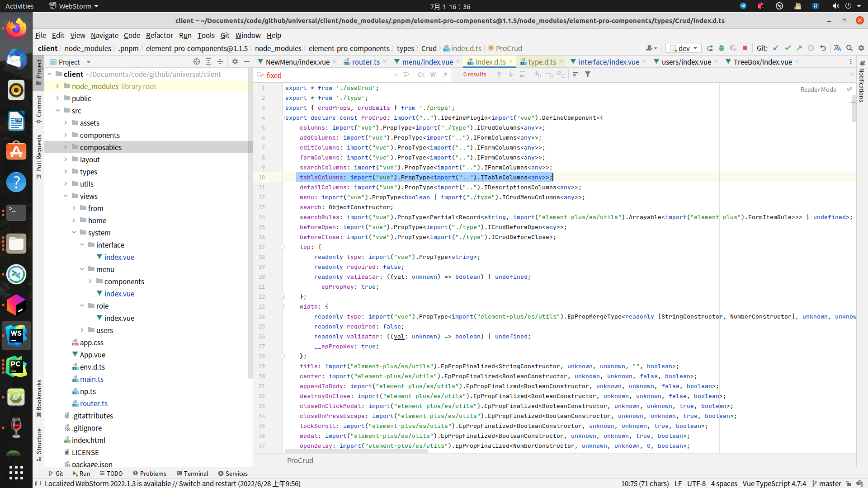Commit changes via the green checkmark Git icon

tap(788, 48)
